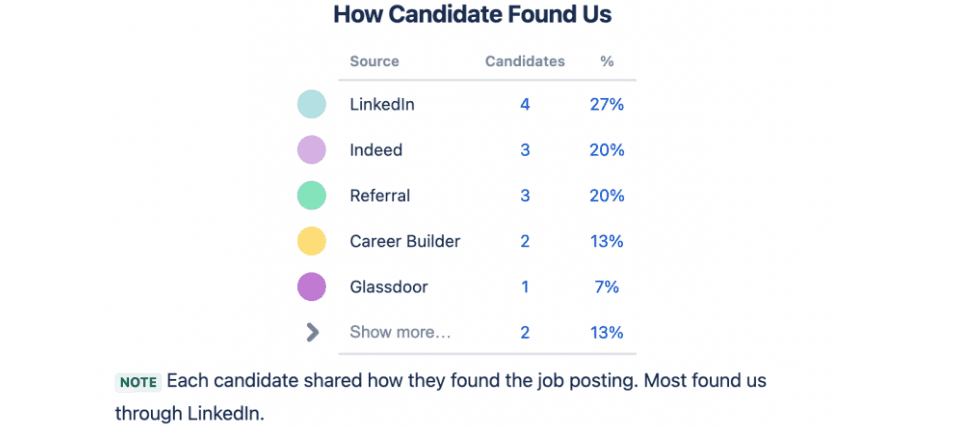Click the 7% Glassdoor percentage value
Screen dimensions: 953x428
click(x=607, y=287)
